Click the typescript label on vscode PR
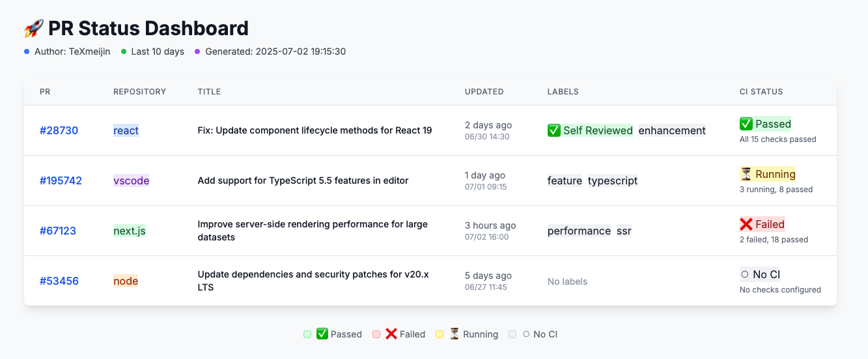 pyautogui.click(x=612, y=180)
